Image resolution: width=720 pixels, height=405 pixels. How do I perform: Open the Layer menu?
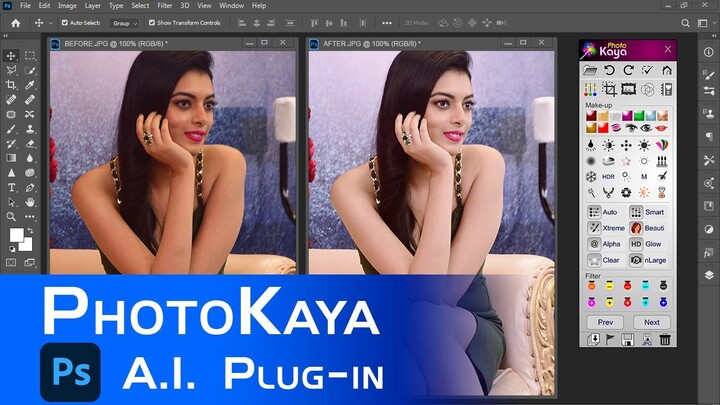pyautogui.click(x=92, y=6)
